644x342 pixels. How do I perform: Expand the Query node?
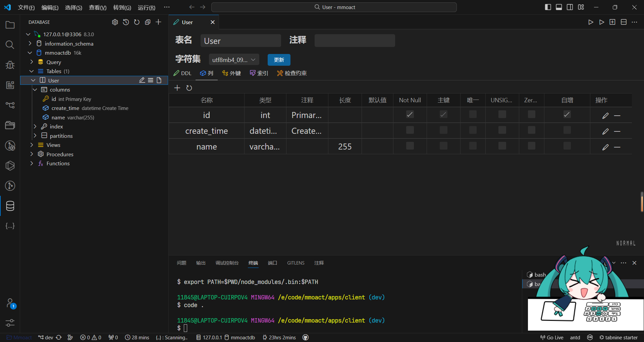pyautogui.click(x=32, y=62)
